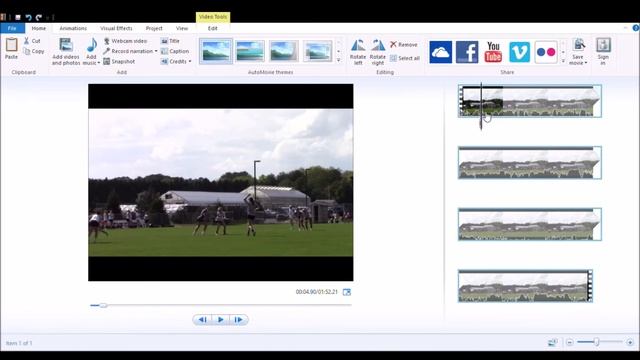Redo the last action
640x360 pixels.
pyautogui.click(x=39, y=17)
